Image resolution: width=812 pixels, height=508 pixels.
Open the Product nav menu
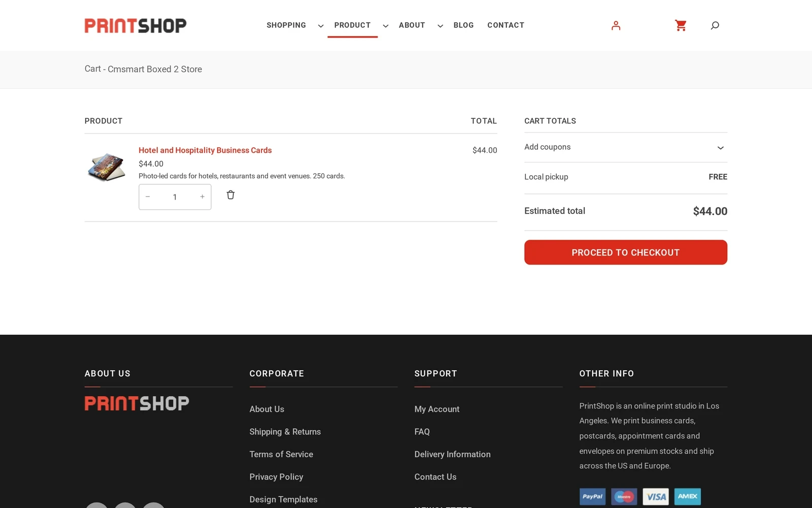[352, 25]
